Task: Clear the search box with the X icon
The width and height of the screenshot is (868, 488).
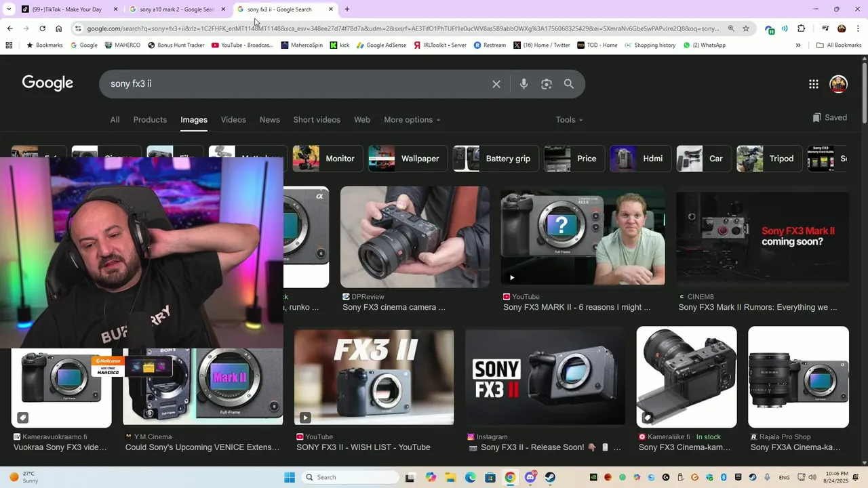Action: click(x=496, y=84)
